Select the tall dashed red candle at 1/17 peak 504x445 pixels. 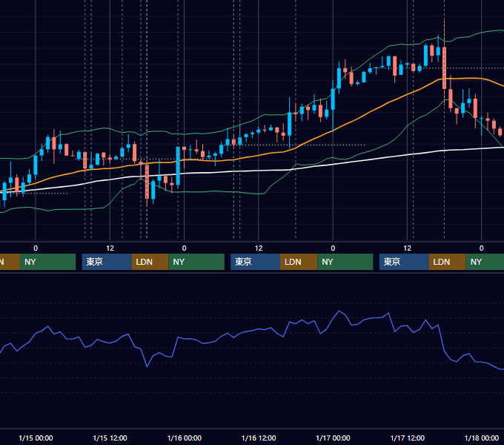[x=444, y=67]
